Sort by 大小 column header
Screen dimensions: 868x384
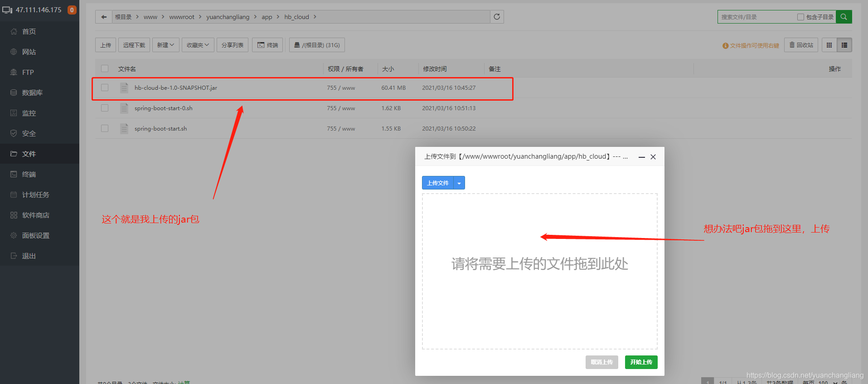point(388,69)
